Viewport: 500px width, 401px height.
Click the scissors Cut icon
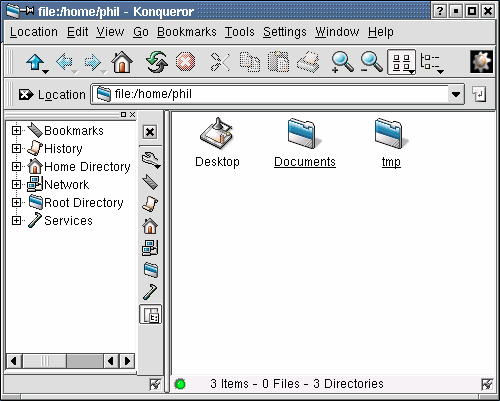220,62
